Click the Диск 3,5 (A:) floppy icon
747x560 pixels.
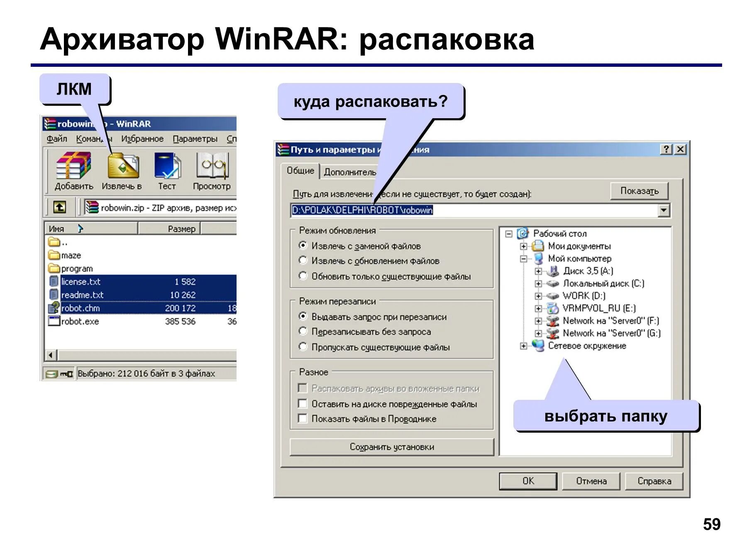pyautogui.click(x=553, y=271)
